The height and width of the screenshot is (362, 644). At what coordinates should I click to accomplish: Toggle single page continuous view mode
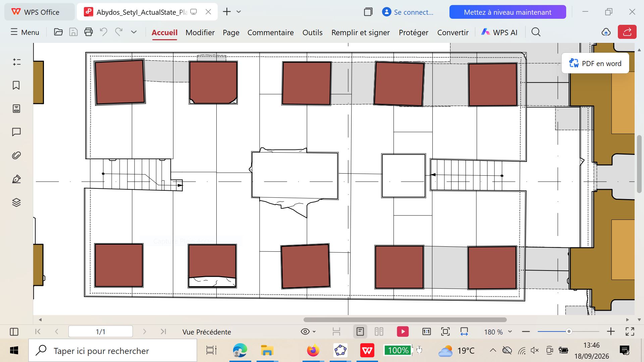(x=360, y=332)
